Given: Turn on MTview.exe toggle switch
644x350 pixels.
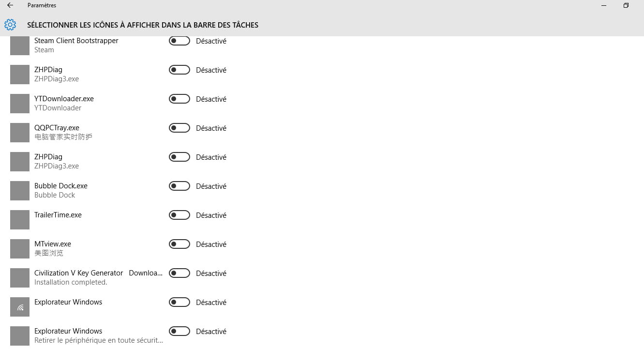Looking at the screenshot, I should coord(179,244).
